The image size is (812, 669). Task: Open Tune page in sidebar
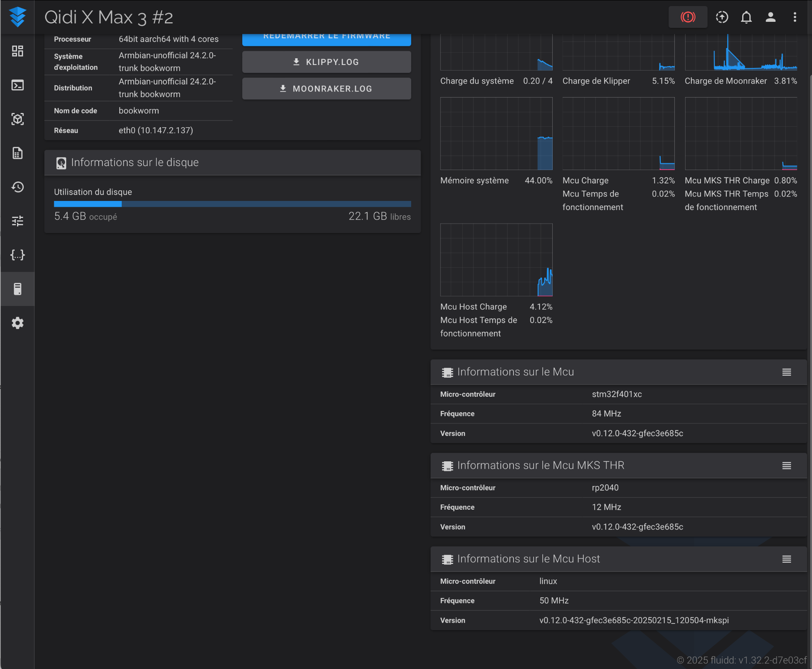pos(17,221)
